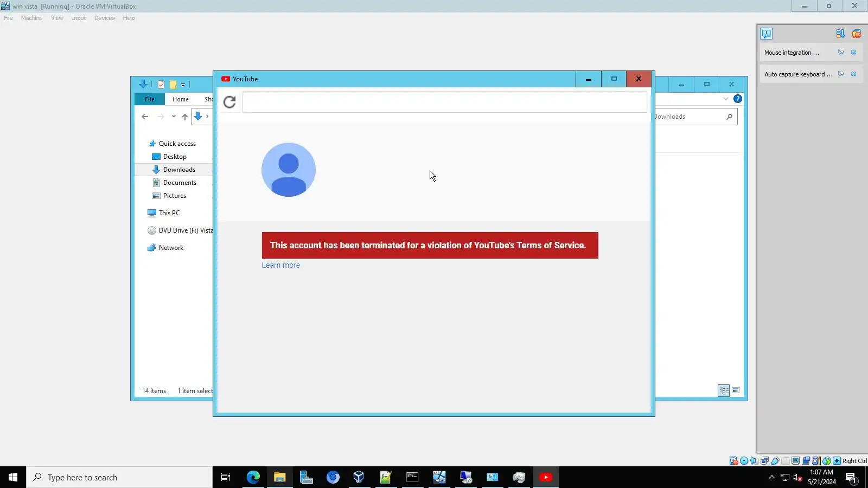
Task: Go forward in File Explorer navigation
Action: click(x=161, y=117)
